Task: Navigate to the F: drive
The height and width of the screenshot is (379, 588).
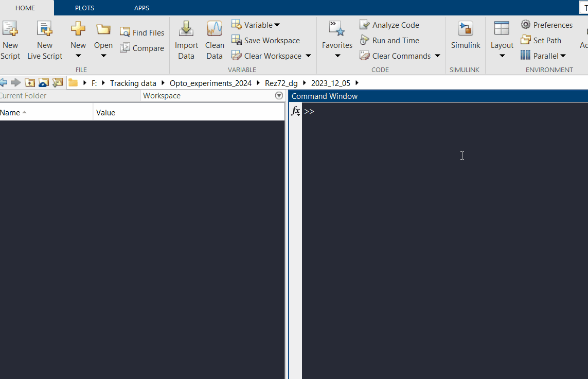Action: (x=94, y=83)
